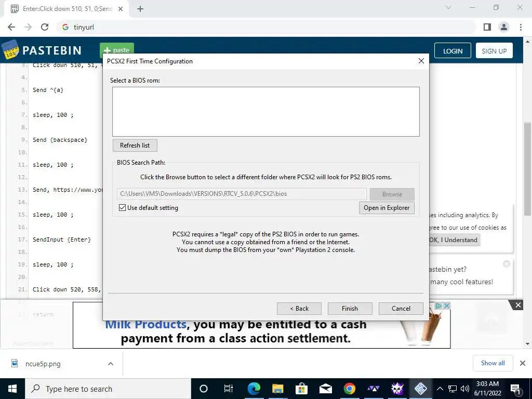Viewport: 532px width, 399px height.
Task: Click inside the BIOS rom list box
Action: coord(266,112)
